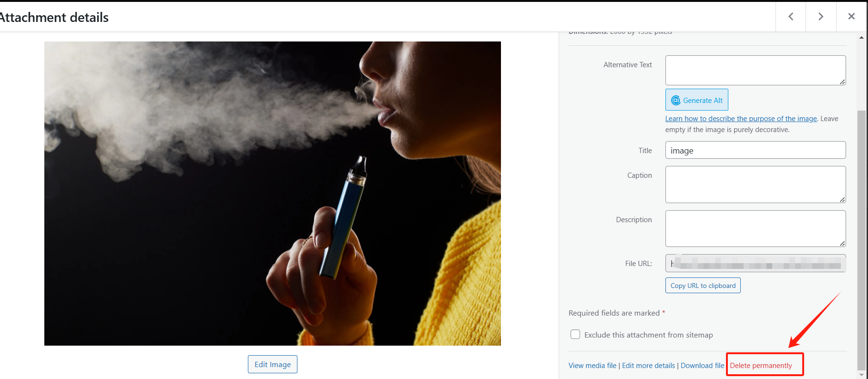Screen dimensions: 868x379
Task: Close the Attachment details dialog
Action: [x=851, y=17]
